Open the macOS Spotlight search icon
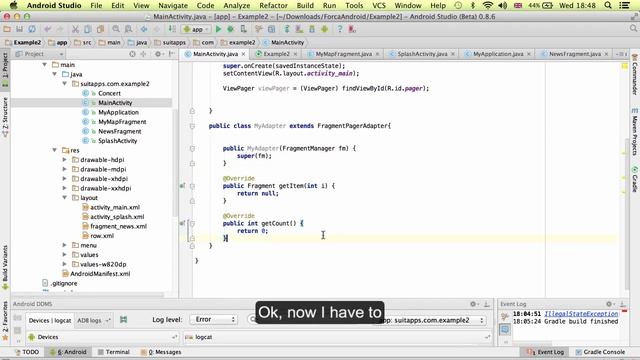Viewport: 640px width, 360px height. coord(608,5)
